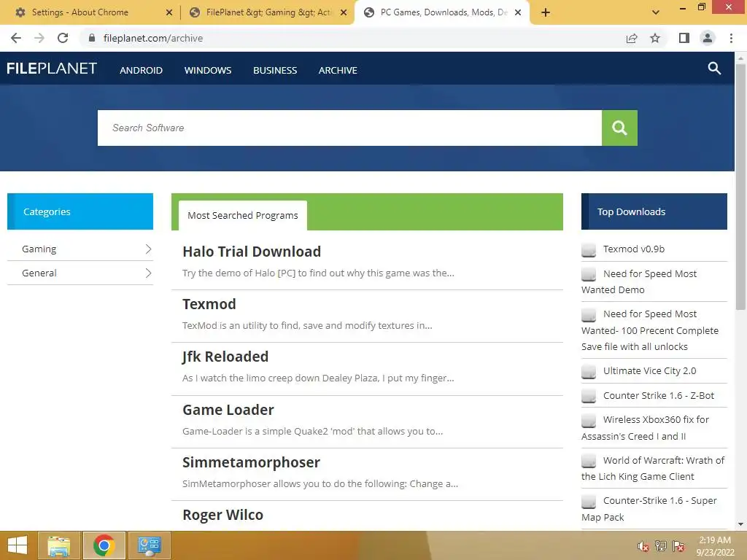Viewport: 747px width, 560px height.
Task: Open Control Panel taskbar icon
Action: [149, 545]
